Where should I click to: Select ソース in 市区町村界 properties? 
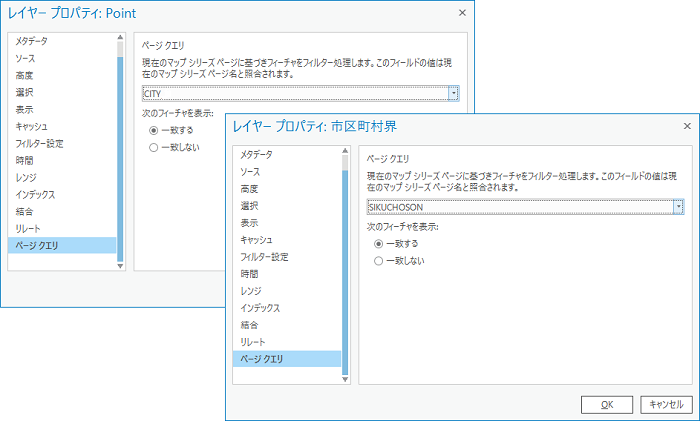pyautogui.click(x=250, y=171)
